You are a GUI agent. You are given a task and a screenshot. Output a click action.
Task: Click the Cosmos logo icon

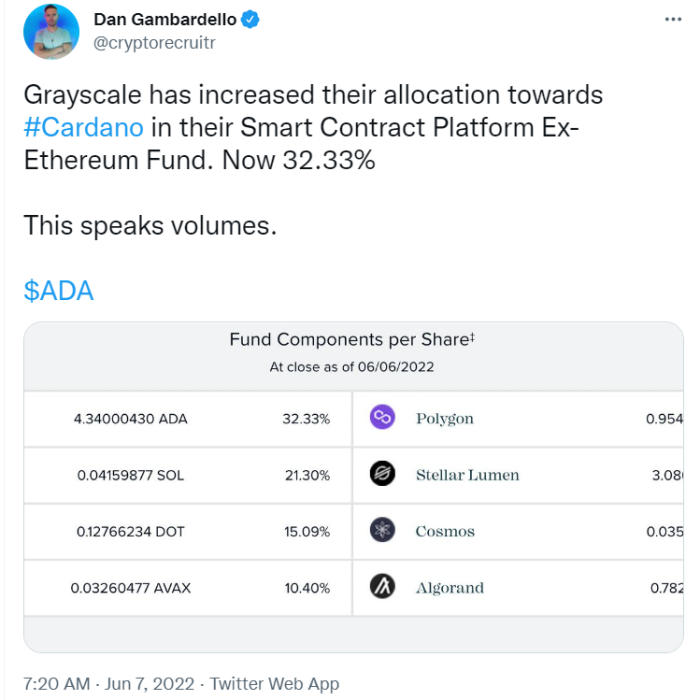click(x=383, y=529)
